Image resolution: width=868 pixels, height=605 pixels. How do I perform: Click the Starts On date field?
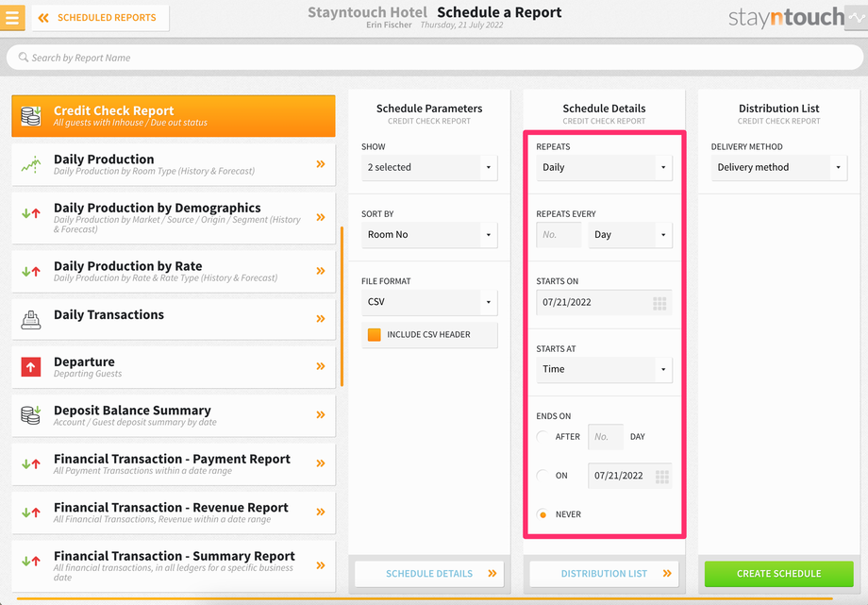pyautogui.click(x=604, y=302)
